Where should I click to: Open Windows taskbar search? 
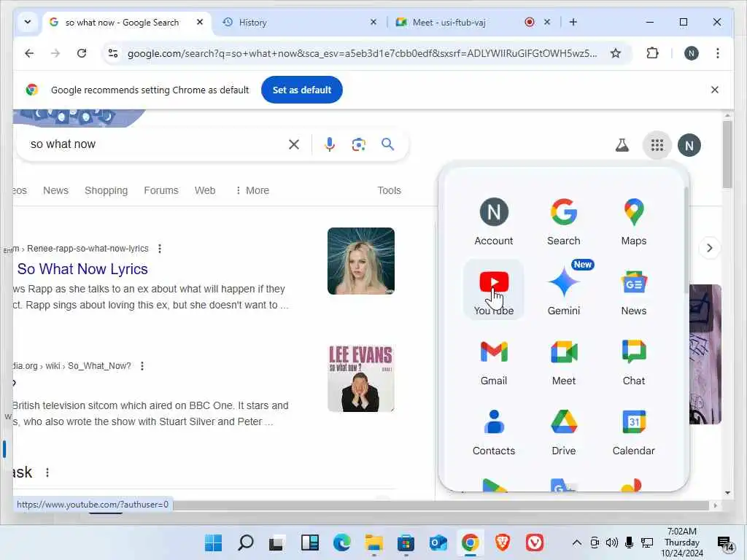tap(245, 542)
